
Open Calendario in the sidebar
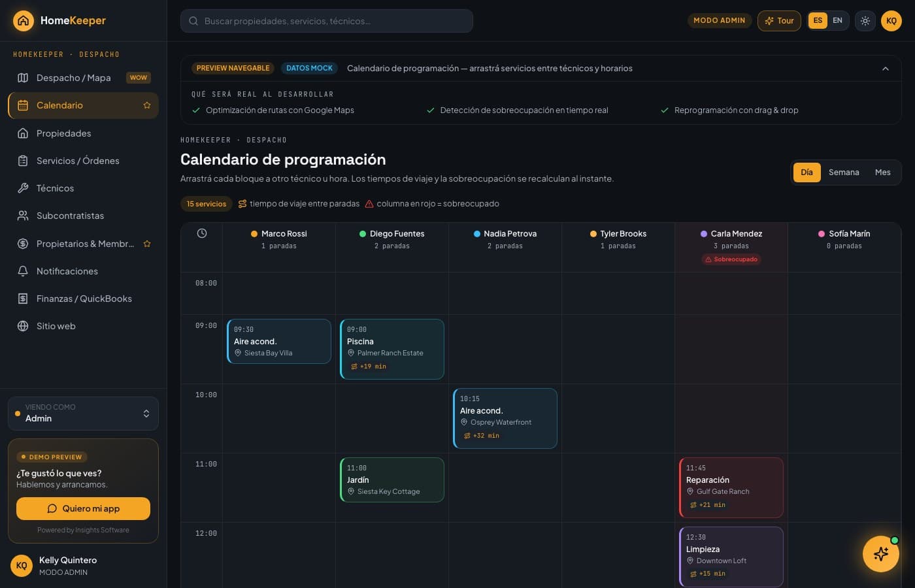coord(83,105)
